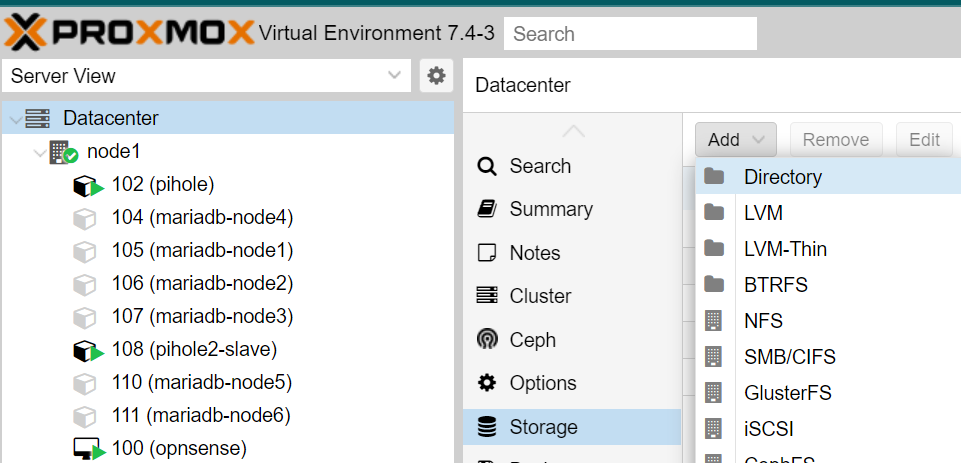Click the magnifier icon beside Search
Image resolution: width=961 pixels, height=463 pixels.
[x=487, y=166]
